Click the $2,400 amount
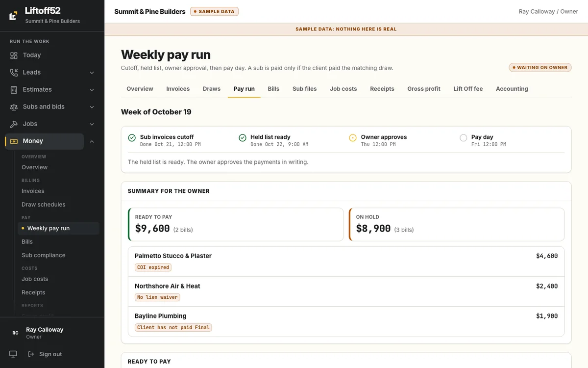This screenshot has width=588, height=368. coord(547,286)
